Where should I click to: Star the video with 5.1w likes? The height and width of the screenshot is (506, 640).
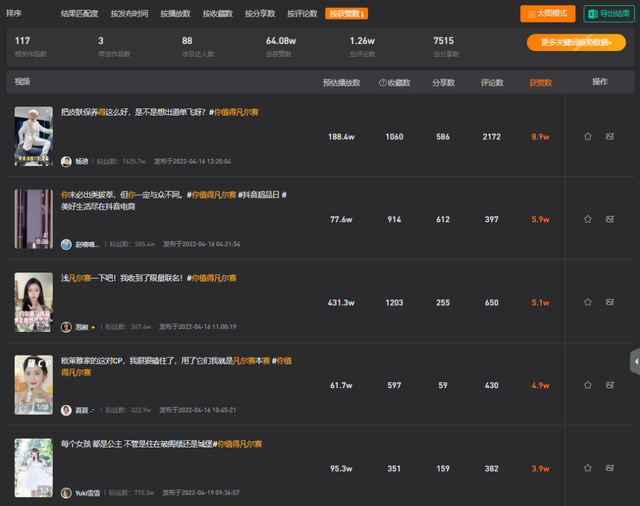pyautogui.click(x=588, y=302)
